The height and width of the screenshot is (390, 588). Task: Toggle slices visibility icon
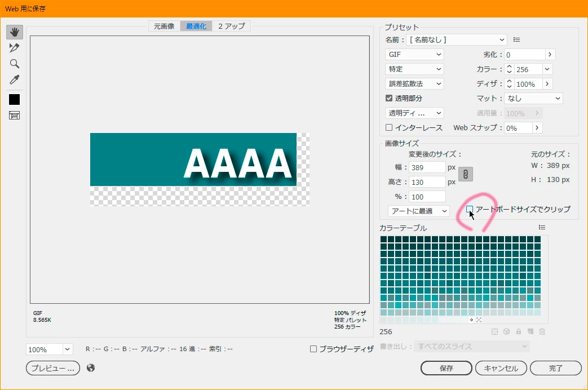point(14,116)
